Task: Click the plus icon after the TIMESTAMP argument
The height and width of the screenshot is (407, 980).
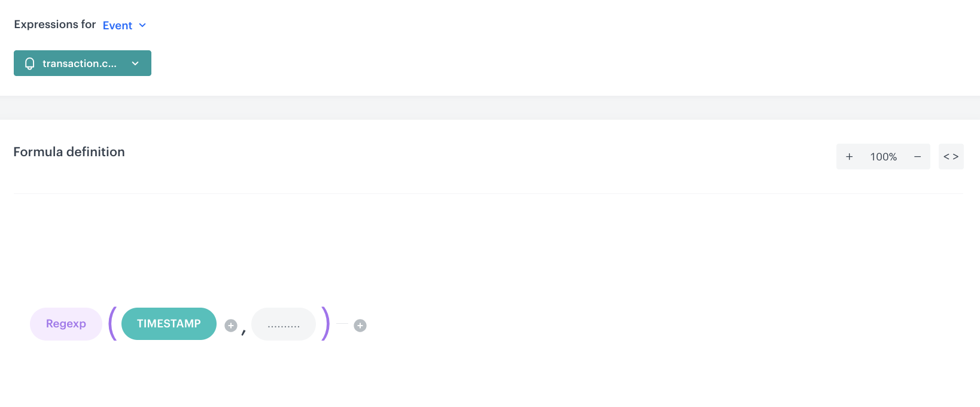Action: click(x=230, y=325)
